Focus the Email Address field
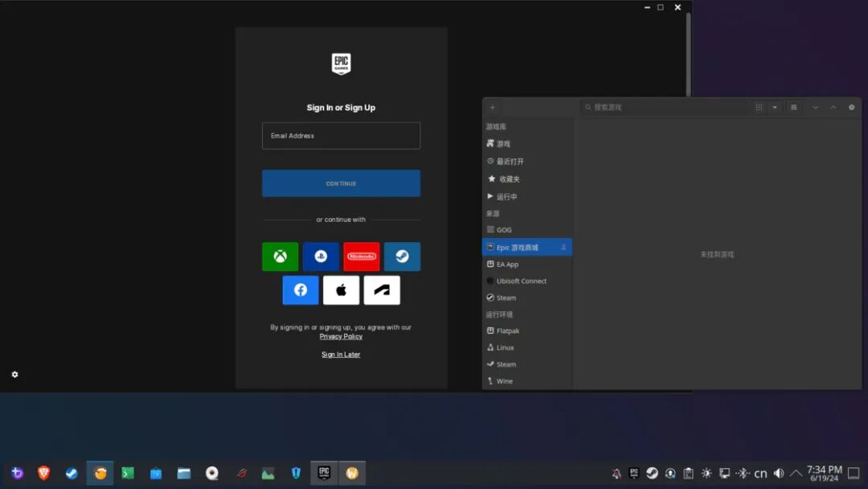 point(341,136)
